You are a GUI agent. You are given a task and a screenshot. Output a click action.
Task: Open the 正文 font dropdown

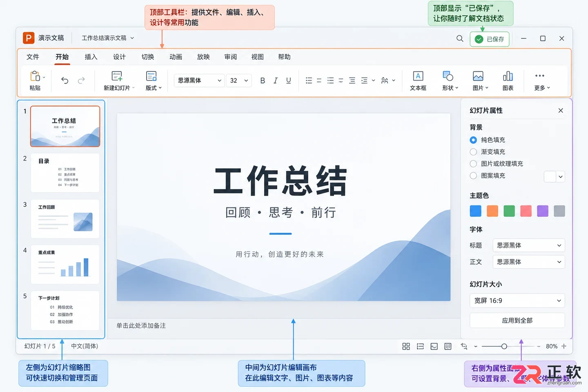coord(529,262)
